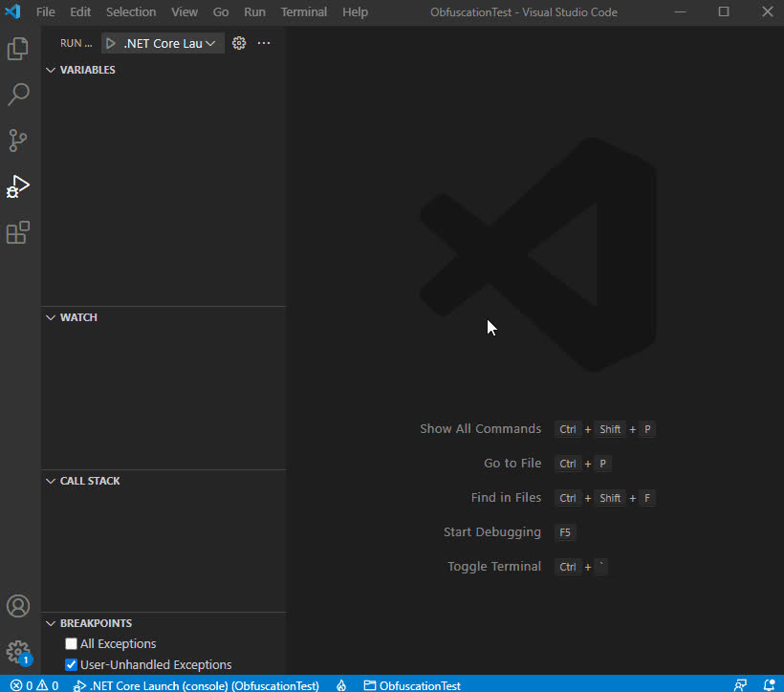This screenshot has width=784, height=692.
Task: Open the Extensions sidebar icon
Action: pos(17,232)
